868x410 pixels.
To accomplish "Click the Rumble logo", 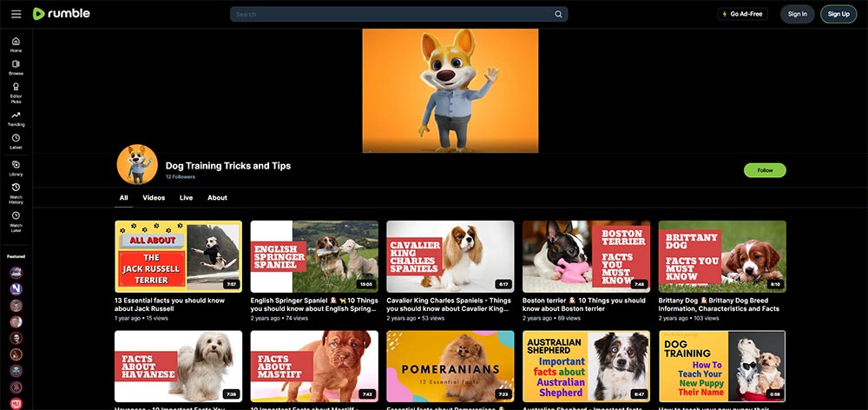I will 62,14.
